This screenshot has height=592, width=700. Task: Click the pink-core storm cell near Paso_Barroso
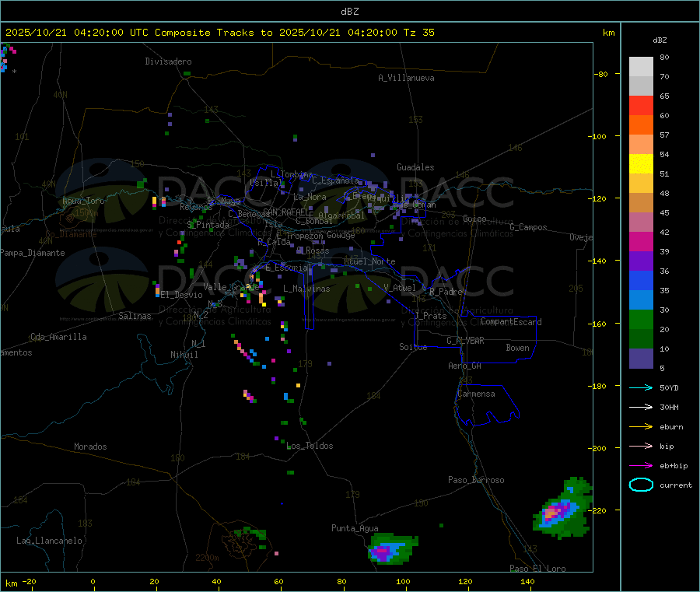coord(562,509)
